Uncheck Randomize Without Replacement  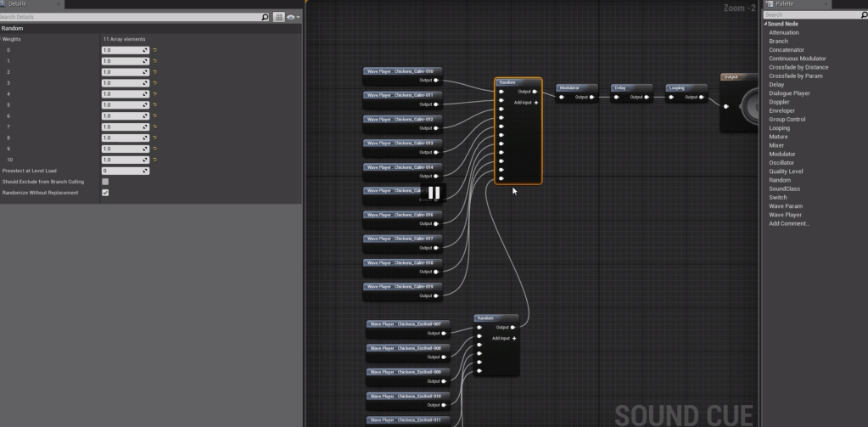pos(105,193)
